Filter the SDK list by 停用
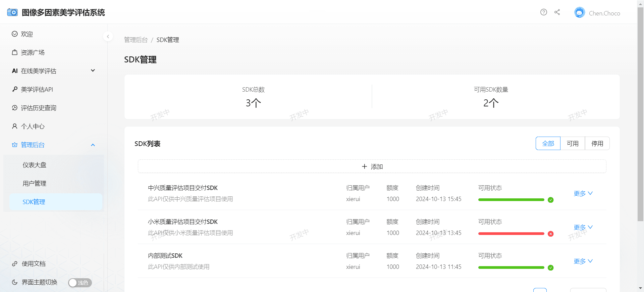This screenshot has height=292, width=644. (597, 144)
